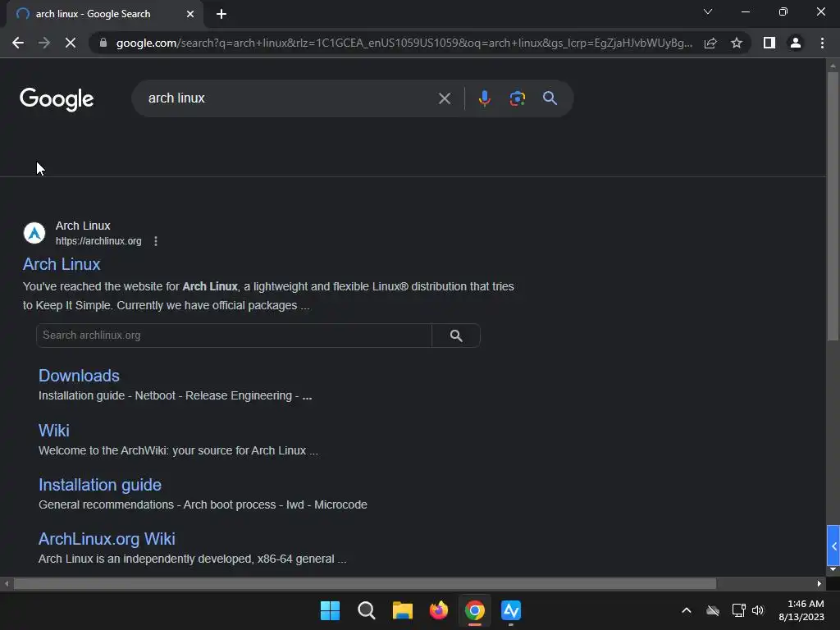Click horizontal scrollbar thumb
This screenshot has height=630, width=840.
[365, 583]
